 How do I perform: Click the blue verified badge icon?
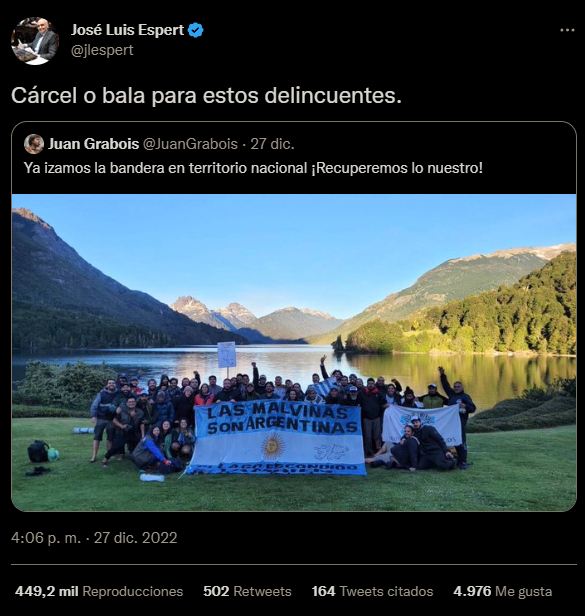click(196, 30)
